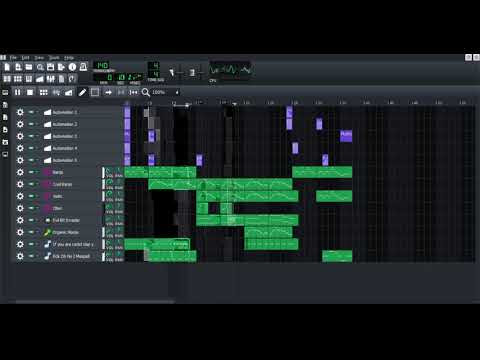The height and width of the screenshot is (360, 480).
Task: Open the Automation Editor icon
Action: point(40,79)
